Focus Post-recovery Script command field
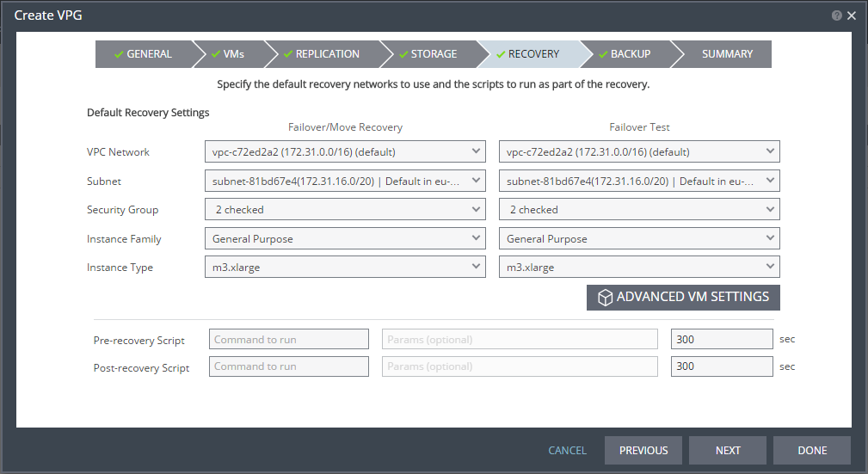Image resolution: width=868 pixels, height=474 pixels. [289, 366]
